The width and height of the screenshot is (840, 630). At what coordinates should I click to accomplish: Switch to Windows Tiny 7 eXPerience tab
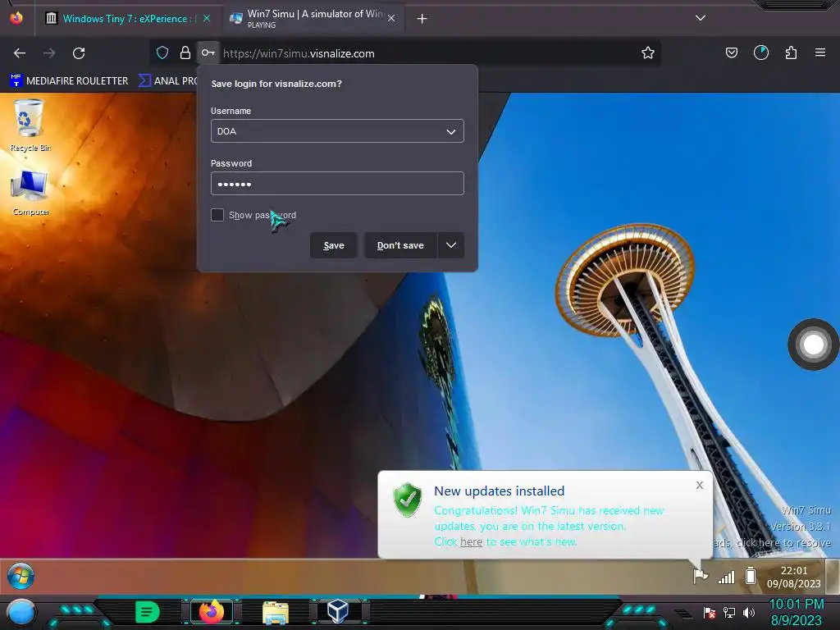pos(127,18)
